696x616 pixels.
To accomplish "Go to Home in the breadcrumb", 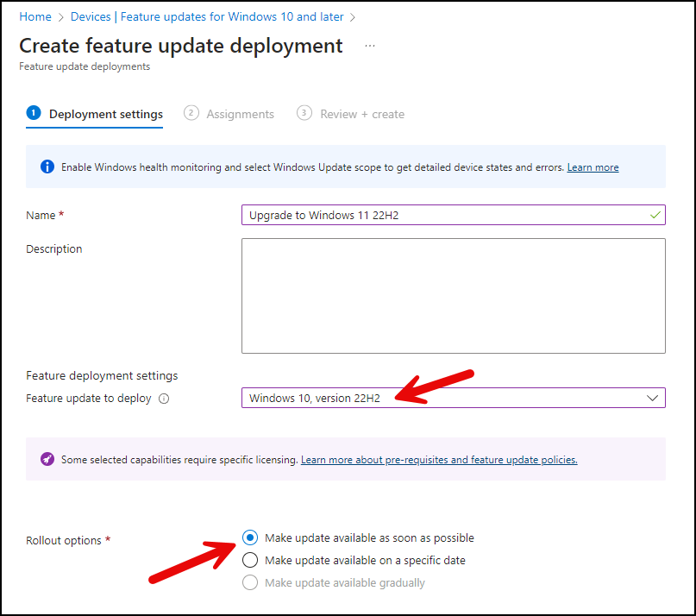I will pyautogui.click(x=35, y=17).
